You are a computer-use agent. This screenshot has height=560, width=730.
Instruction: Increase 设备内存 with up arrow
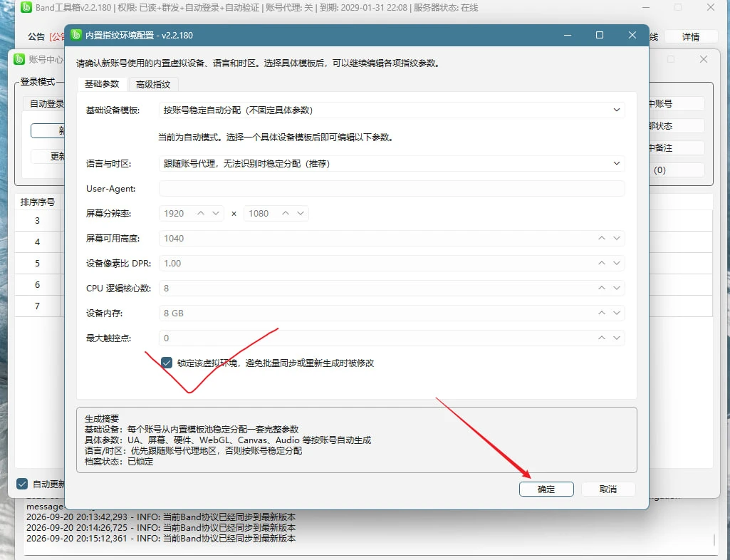(x=602, y=313)
